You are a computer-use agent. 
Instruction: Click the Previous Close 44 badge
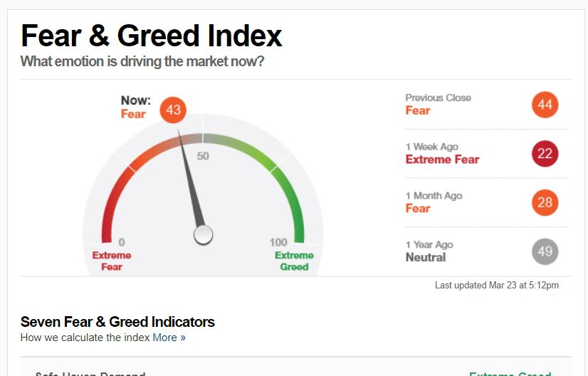click(x=545, y=105)
